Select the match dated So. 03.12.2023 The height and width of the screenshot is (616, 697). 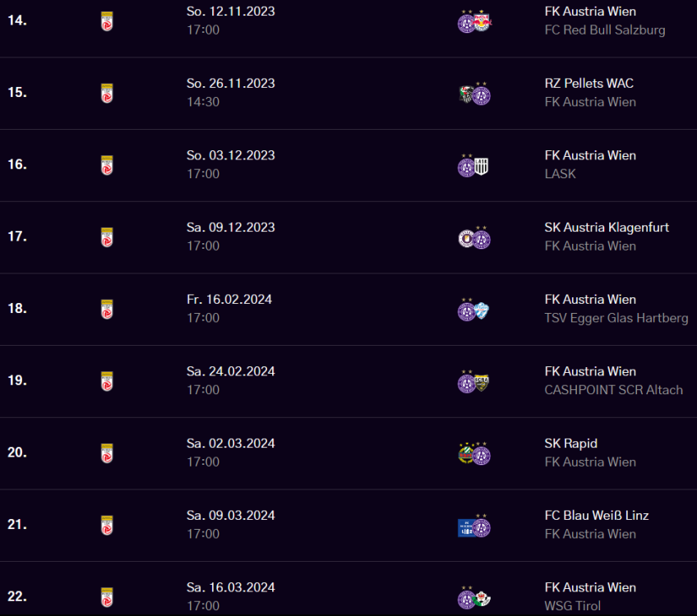pos(230,155)
